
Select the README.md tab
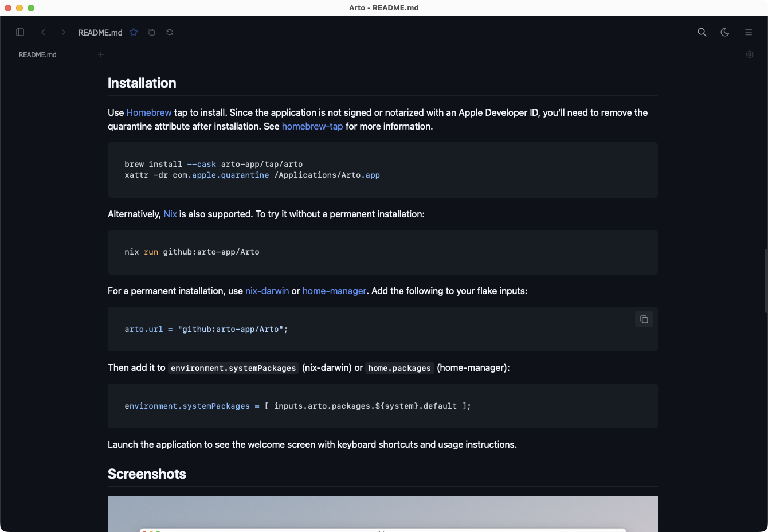(x=38, y=54)
